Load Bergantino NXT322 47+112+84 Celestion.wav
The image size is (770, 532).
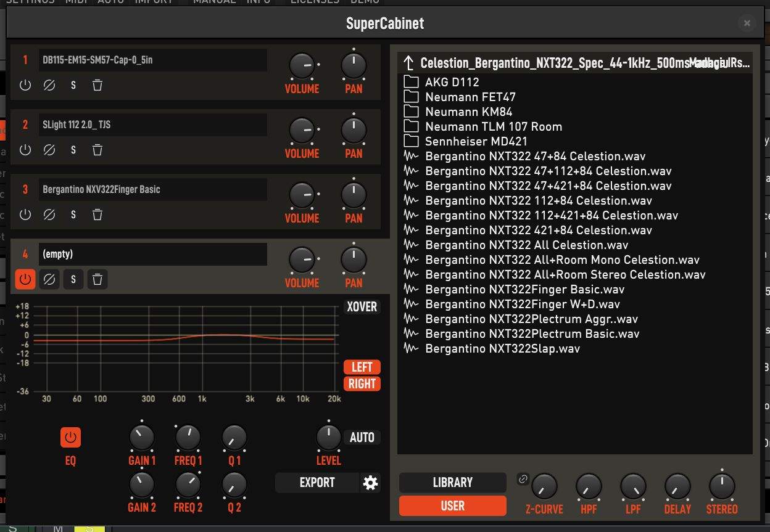coord(574,171)
